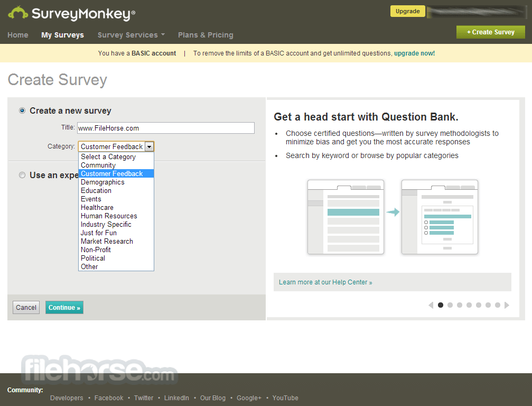Click the SurveyMonkey logo
Image resolution: width=532 pixels, height=406 pixels.
(x=71, y=14)
